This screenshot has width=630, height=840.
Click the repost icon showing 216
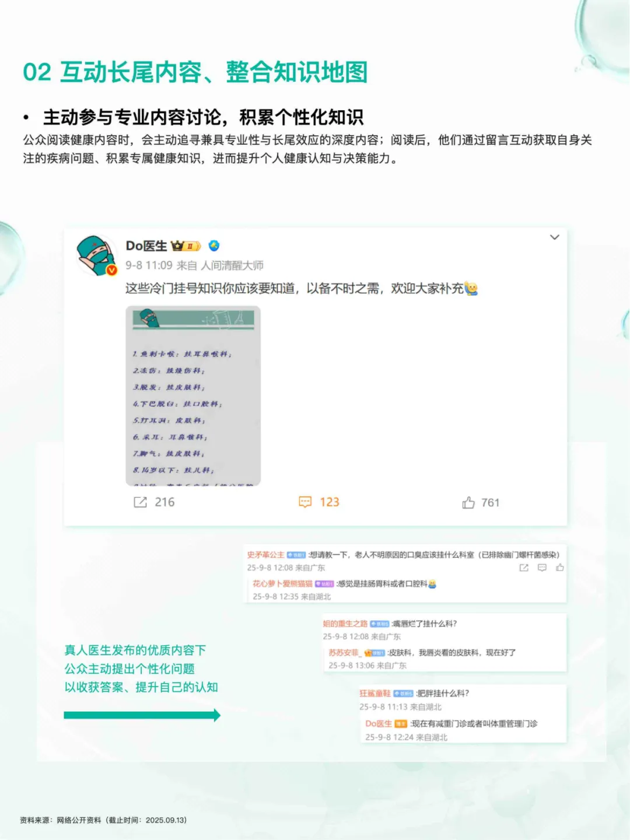coord(141,502)
